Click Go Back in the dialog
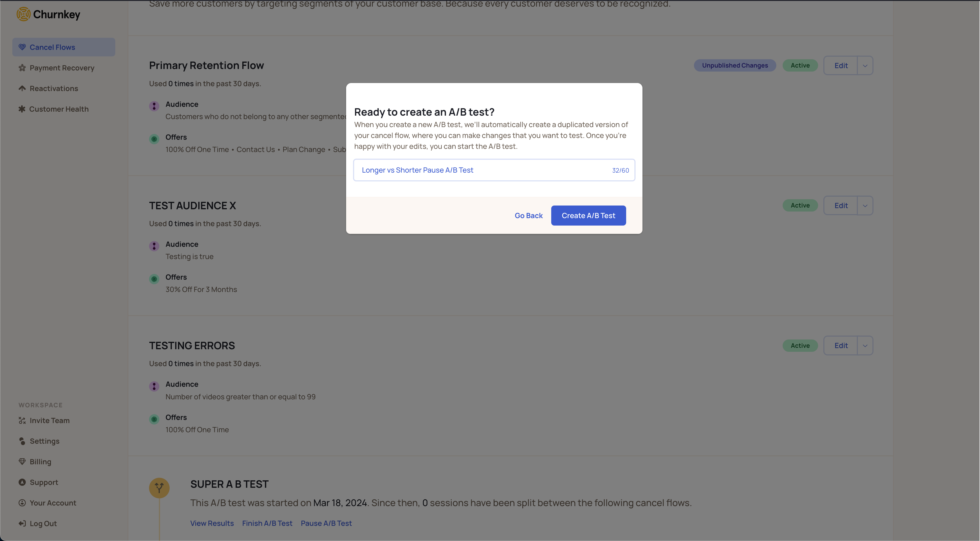This screenshot has height=541, width=980. 528,216
